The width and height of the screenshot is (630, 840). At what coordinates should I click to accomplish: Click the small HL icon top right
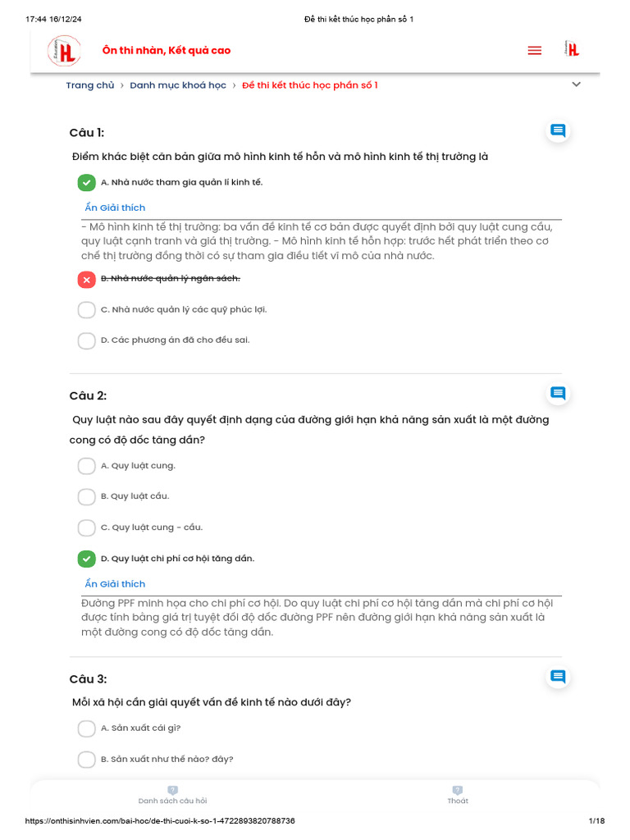(x=573, y=50)
